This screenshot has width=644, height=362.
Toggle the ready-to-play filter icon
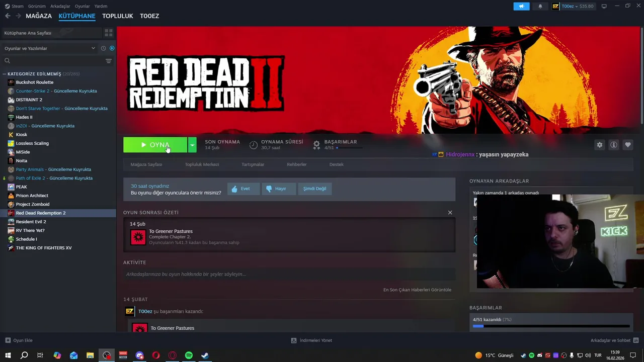pos(112,48)
